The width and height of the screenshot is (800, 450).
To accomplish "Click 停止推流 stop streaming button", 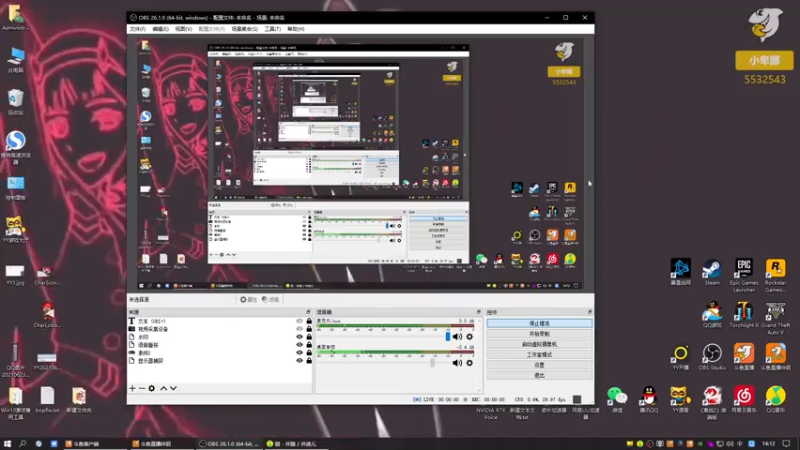I will click(x=539, y=323).
